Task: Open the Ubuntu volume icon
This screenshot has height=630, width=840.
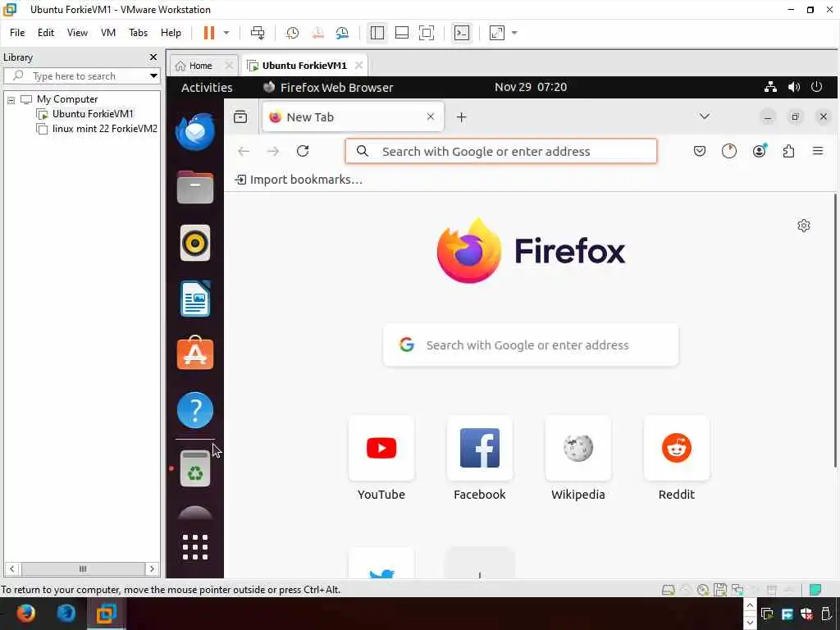Action: (x=794, y=87)
